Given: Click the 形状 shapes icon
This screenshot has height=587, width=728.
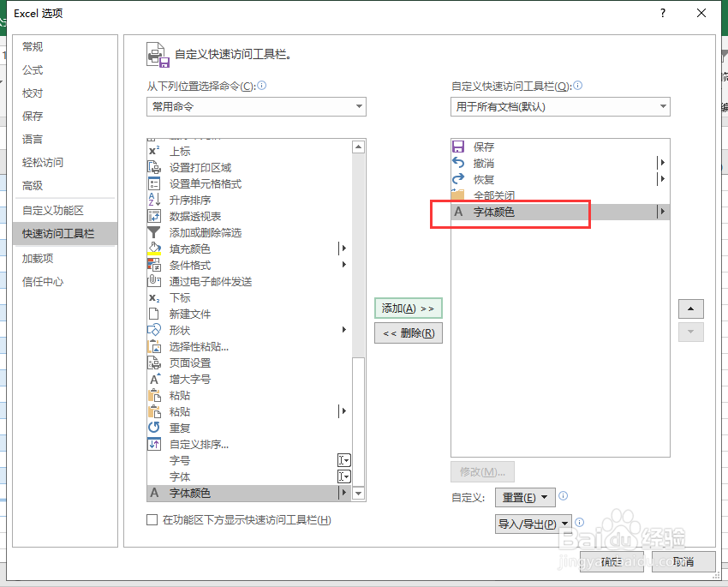Looking at the screenshot, I should (x=154, y=330).
